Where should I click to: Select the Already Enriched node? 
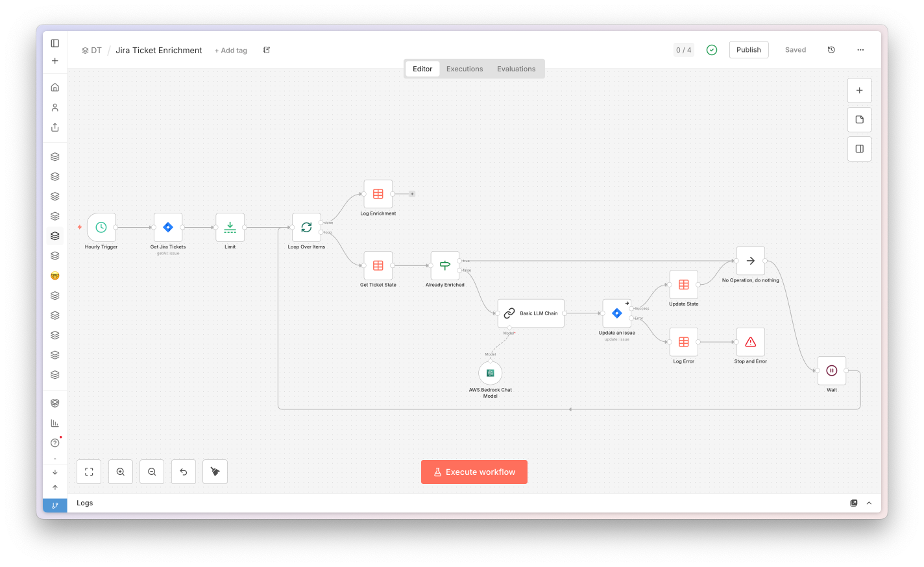click(445, 266)
